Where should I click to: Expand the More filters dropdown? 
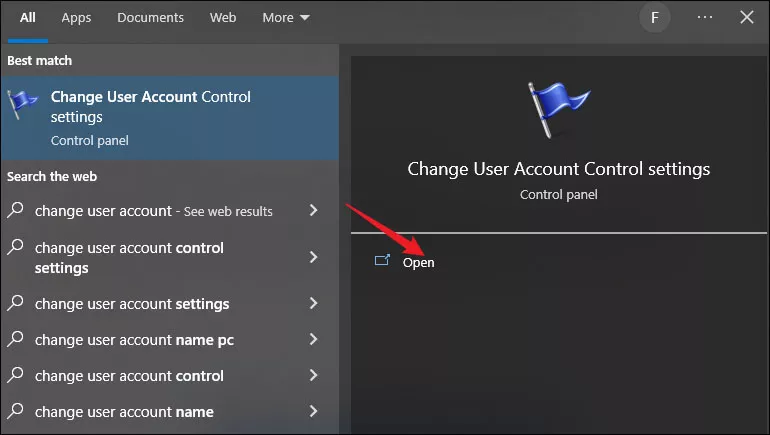pos(286,18)
